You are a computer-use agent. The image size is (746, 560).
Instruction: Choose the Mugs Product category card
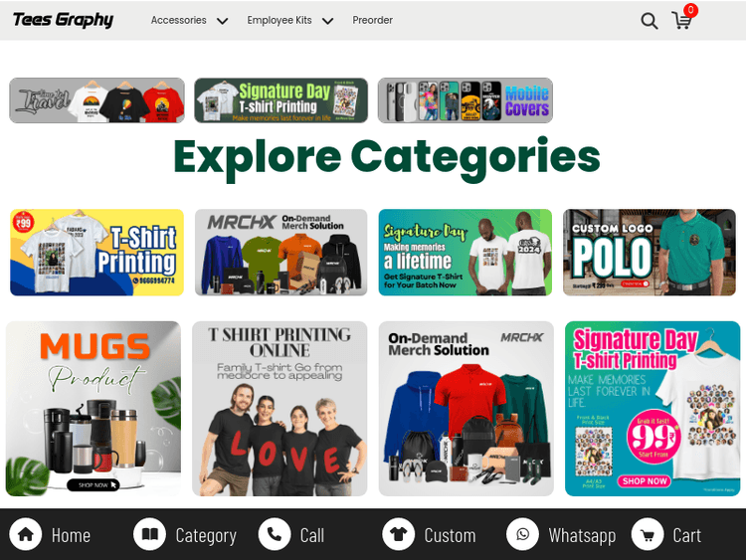[93, 409]
